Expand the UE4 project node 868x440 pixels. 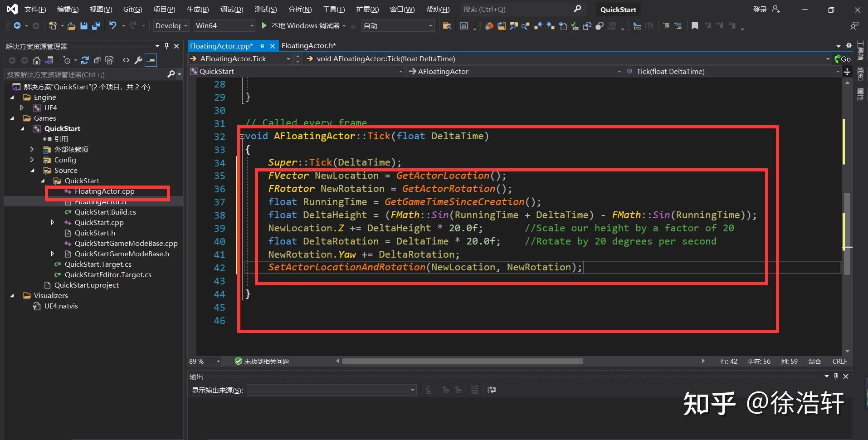(22, 108)
